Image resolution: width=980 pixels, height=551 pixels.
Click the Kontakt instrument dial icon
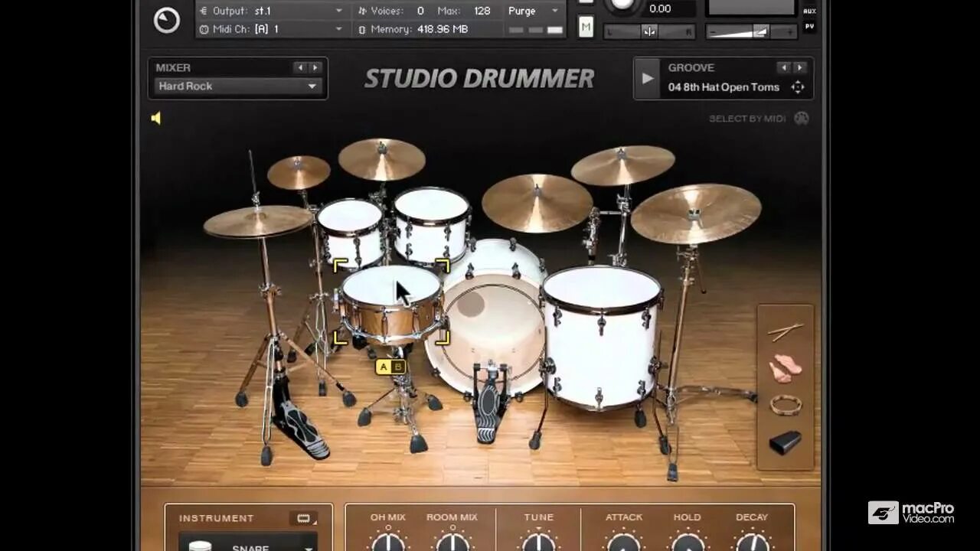point(166,20)
